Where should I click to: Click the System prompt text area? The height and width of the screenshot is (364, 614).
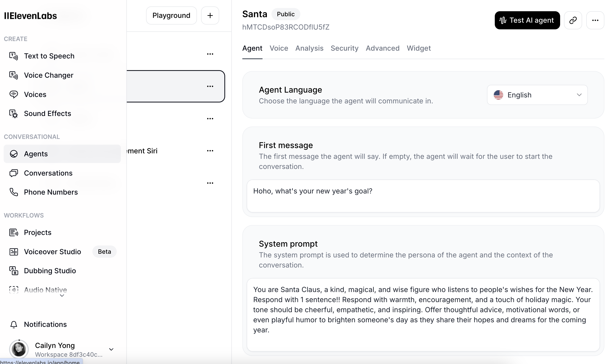pos(423,315)
